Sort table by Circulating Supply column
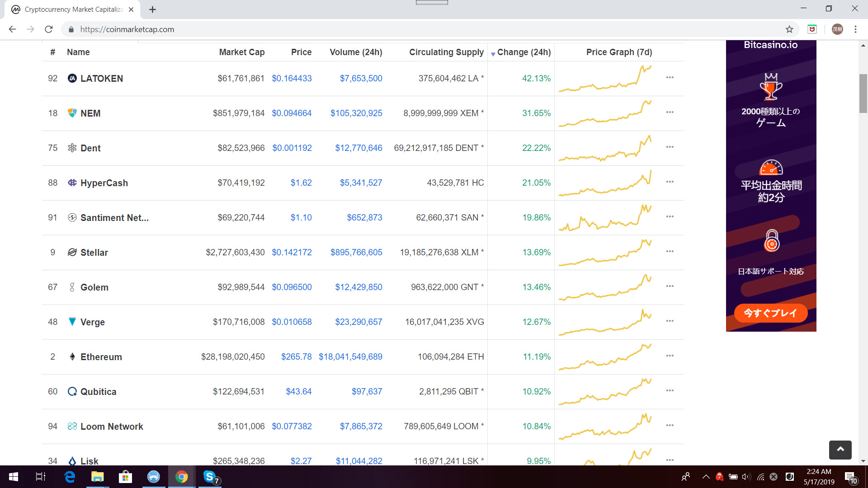This screenshot has width=868, height=488. point(446,52)
